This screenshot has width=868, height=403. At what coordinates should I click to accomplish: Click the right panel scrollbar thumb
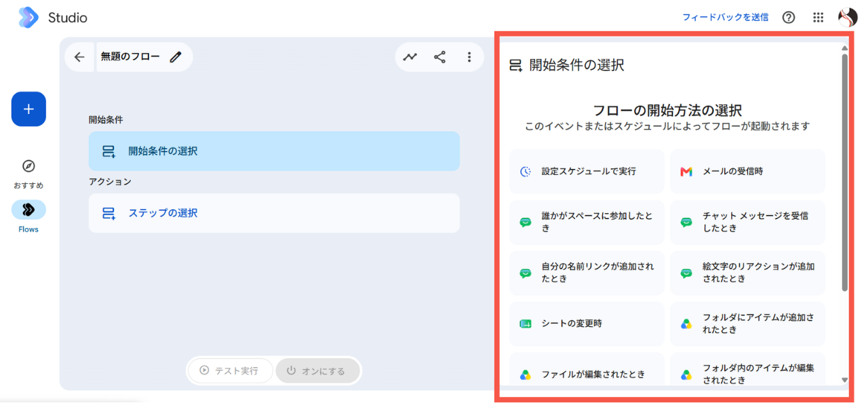844,173
